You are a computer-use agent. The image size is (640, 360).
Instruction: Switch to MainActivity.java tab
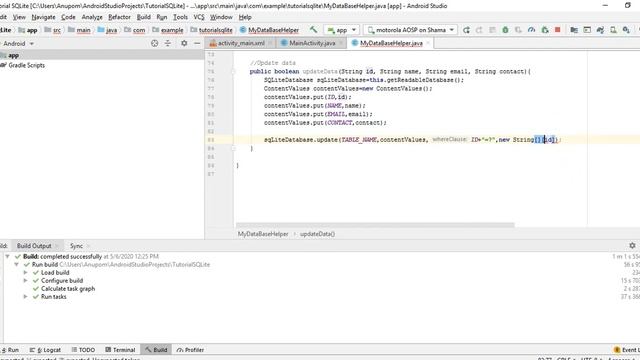click(x=312, y=43)
